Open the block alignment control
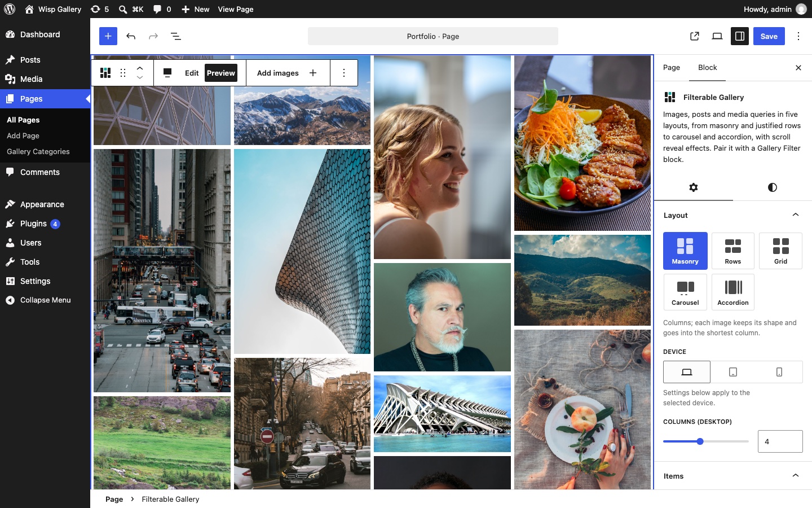The image size is (812, 508). click(x=167, y=73)
